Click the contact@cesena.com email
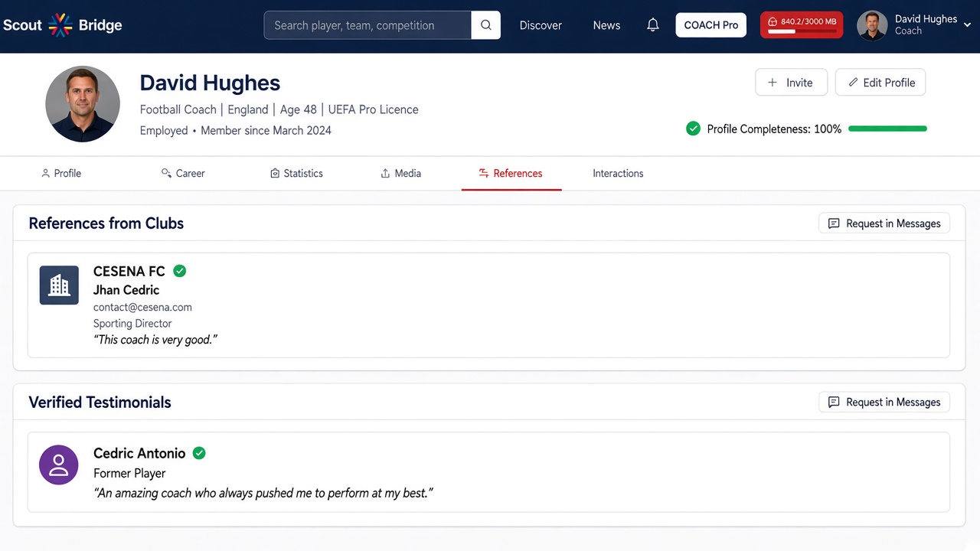 pos(142,307)
